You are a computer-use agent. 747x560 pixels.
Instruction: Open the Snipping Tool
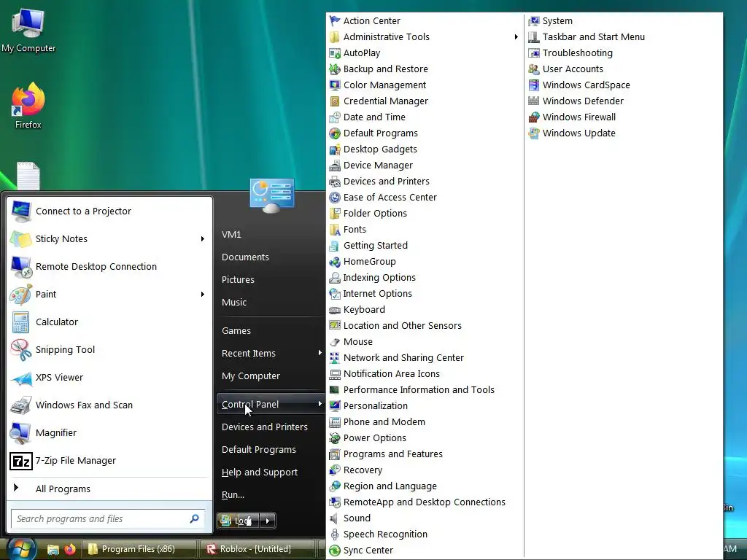pyautogui.click(x=109, y=350)
